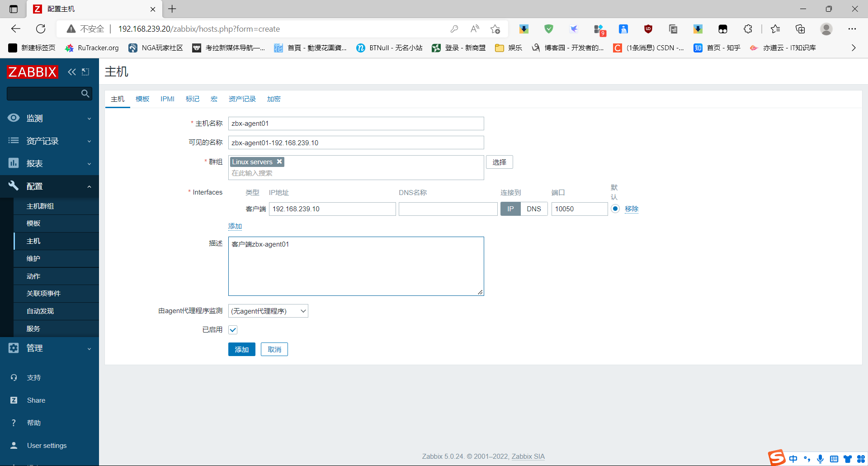The width and height of the screenshot is (868, 466).
Task: Open the favorites list icon
Action: 776,29
